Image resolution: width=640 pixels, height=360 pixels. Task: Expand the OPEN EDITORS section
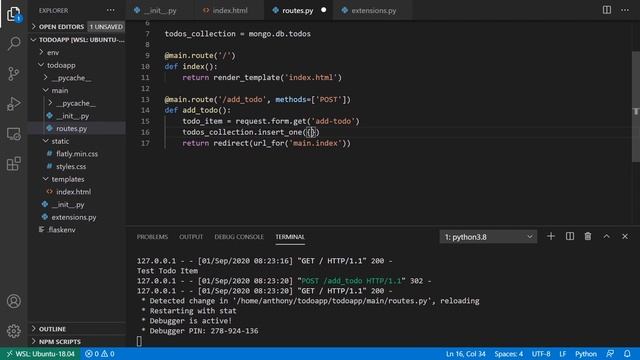coord(77,27)
